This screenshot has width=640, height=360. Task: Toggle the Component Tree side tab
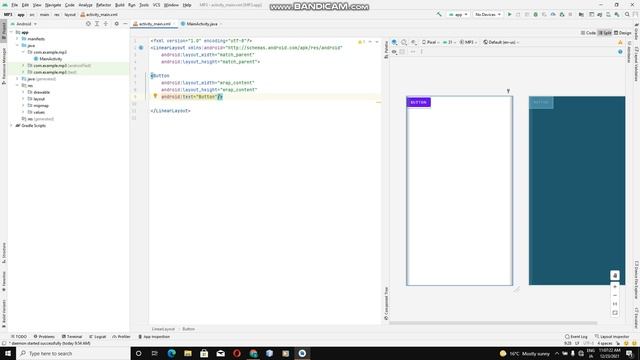point(386,303)
